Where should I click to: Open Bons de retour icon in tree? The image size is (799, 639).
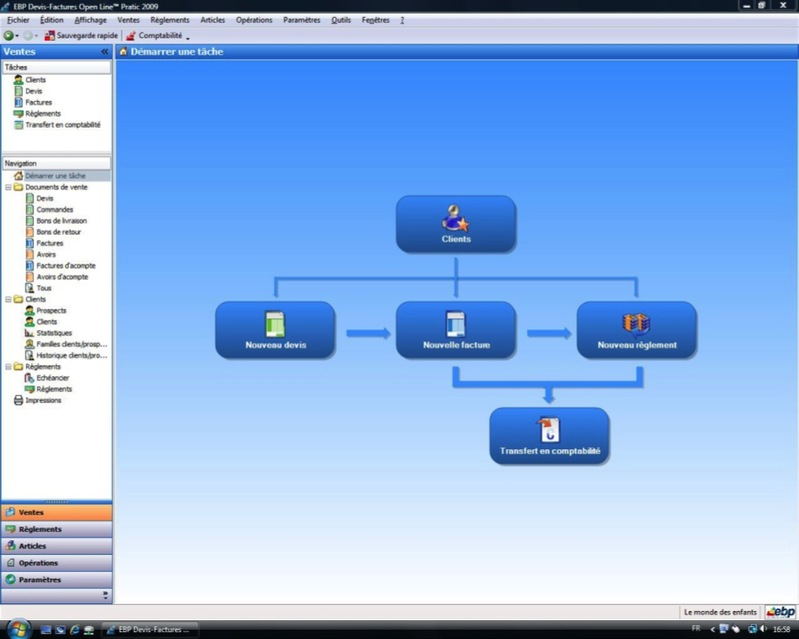tap(30, 231)
